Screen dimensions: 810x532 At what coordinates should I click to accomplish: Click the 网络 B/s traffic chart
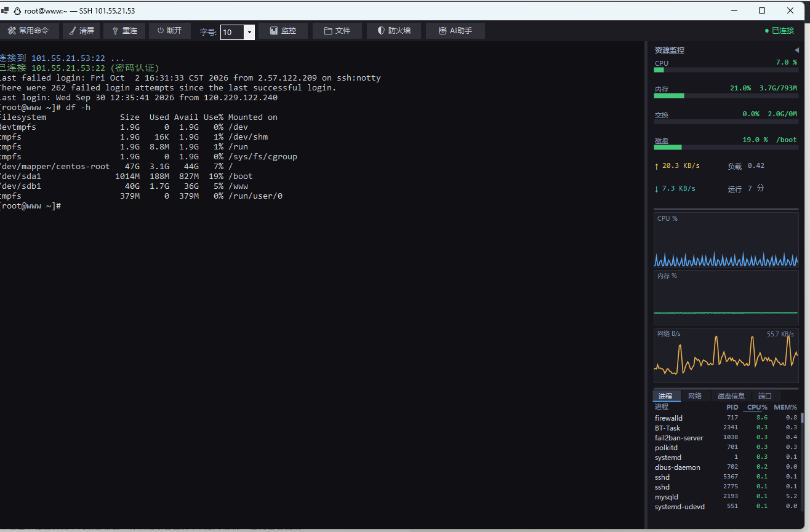pos(726,355)
